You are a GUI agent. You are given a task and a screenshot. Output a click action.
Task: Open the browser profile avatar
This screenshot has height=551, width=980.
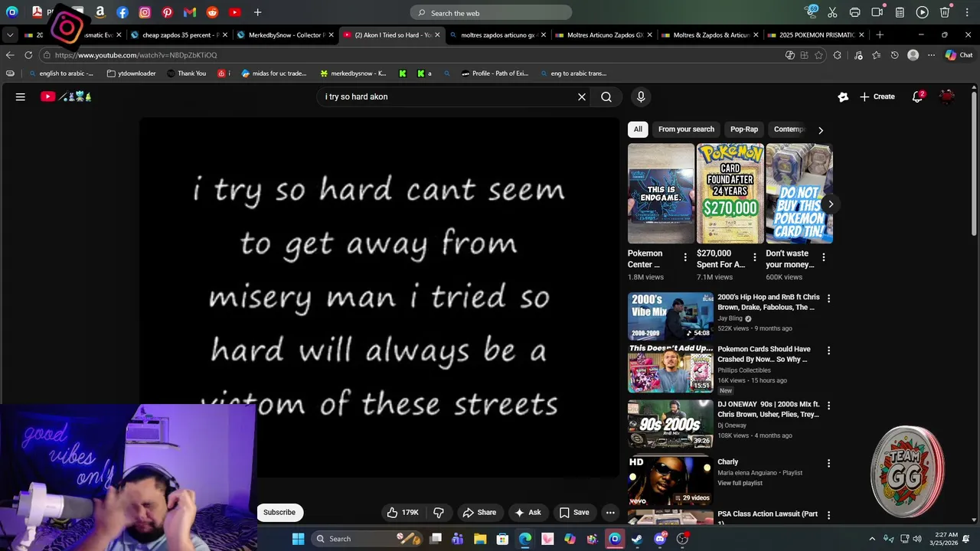(x=913, y=55)
